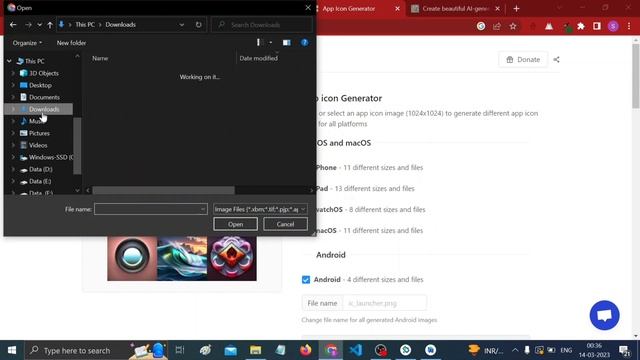Go up one folder level
The image size is (640, 360).
(50, 25)
